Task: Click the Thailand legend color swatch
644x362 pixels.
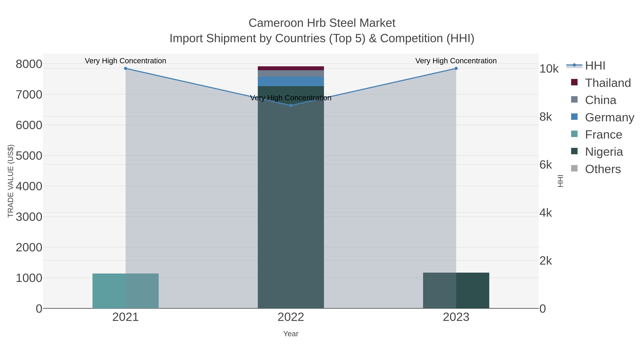Action: [574, 82]
